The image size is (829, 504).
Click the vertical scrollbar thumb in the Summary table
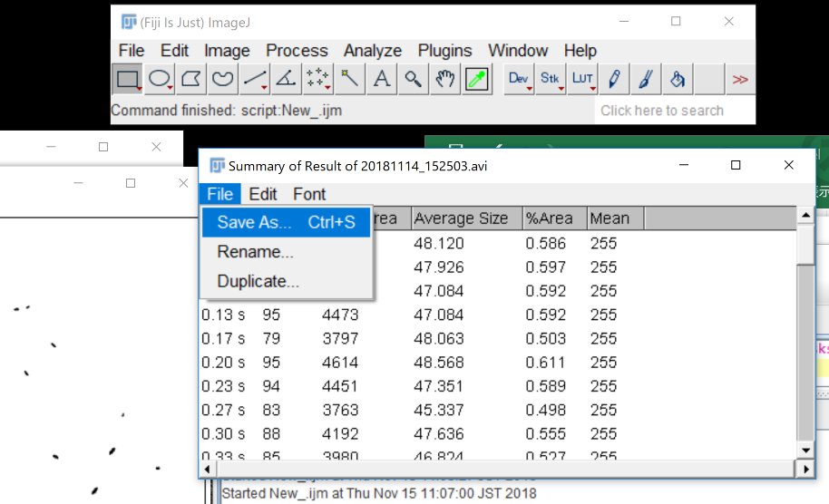coord(805,243)
